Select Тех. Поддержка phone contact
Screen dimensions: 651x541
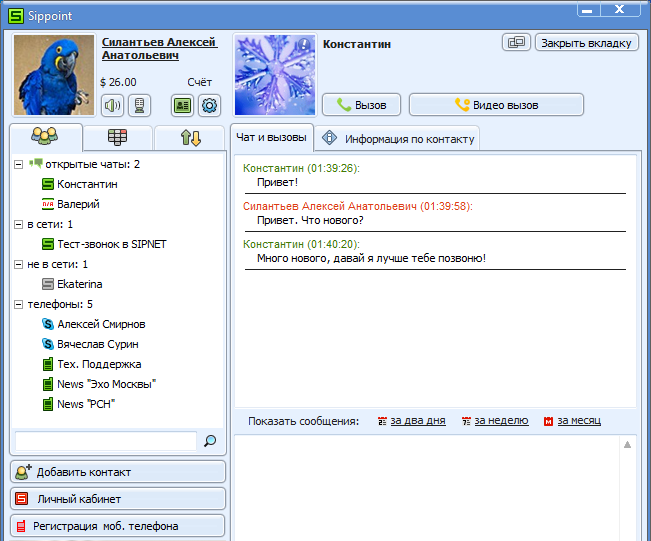point(92,364)
